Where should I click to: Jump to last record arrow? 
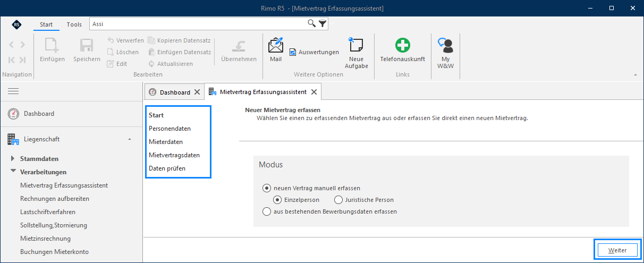22,60
